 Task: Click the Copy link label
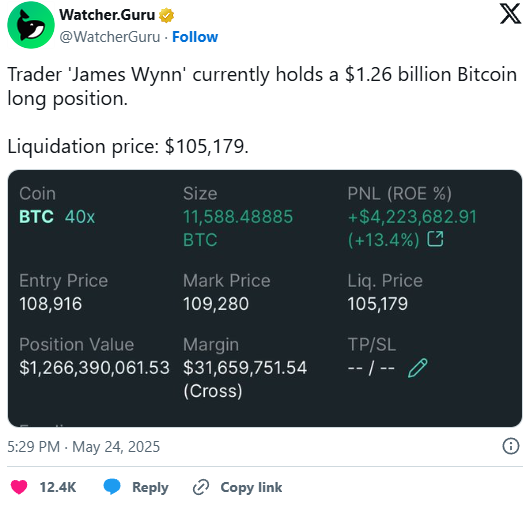tap(251, 487)
